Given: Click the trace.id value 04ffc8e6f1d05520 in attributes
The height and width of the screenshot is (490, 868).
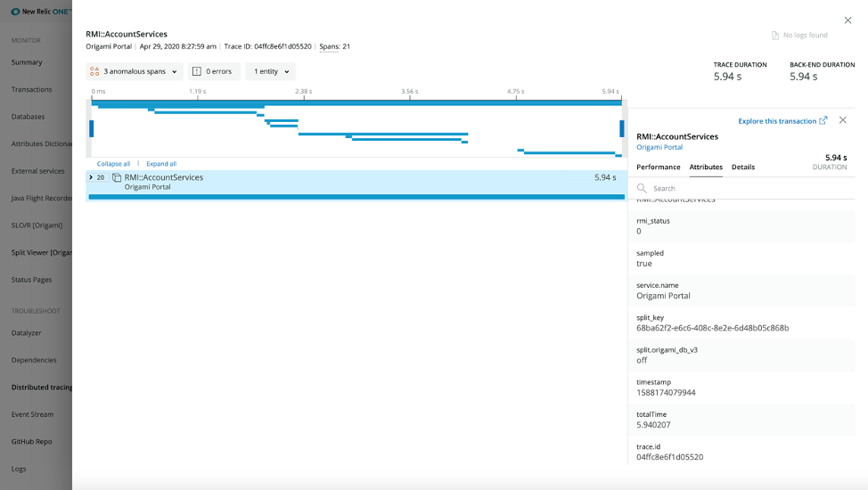Looking at the screenshot, I should (x=670, y=457).
